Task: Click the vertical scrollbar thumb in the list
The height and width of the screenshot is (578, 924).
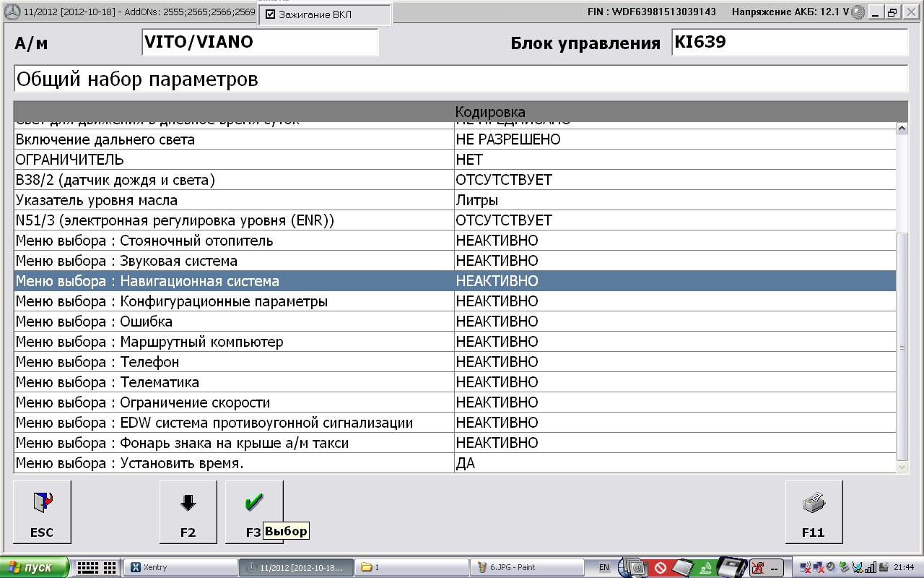Action: 902,347
